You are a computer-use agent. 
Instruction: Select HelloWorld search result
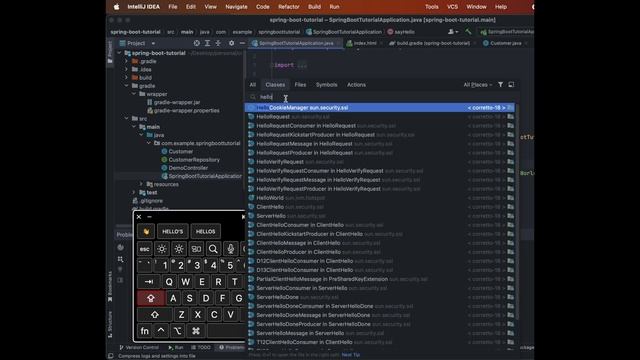[380, 198]
